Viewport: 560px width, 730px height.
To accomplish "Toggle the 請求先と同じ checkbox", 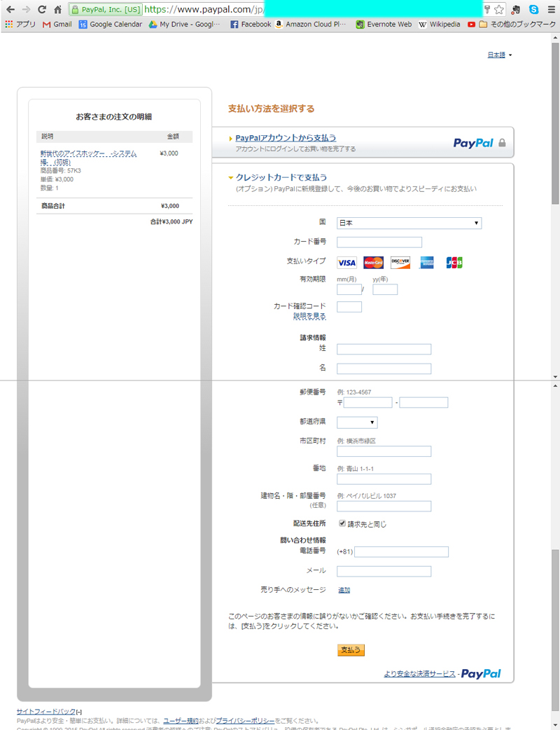I will pyautogui.click(x=342, y=523).
